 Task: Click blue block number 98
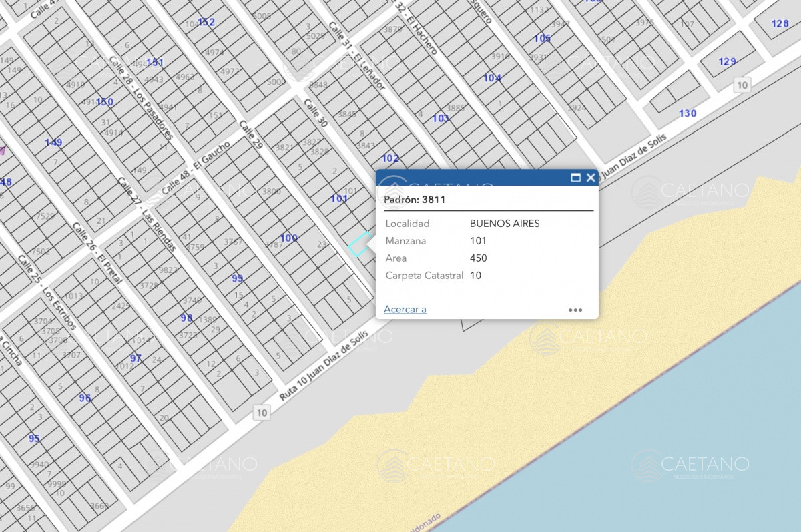186,318
